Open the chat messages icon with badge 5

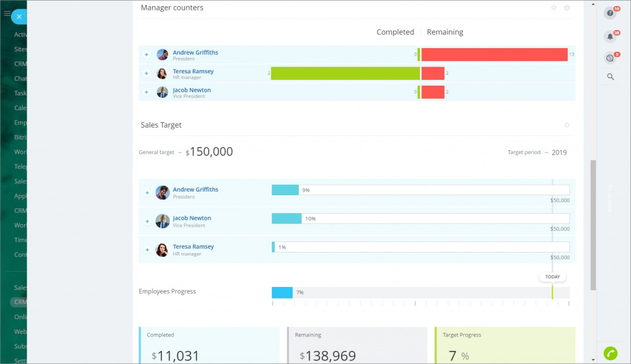[x=610, y=58]
